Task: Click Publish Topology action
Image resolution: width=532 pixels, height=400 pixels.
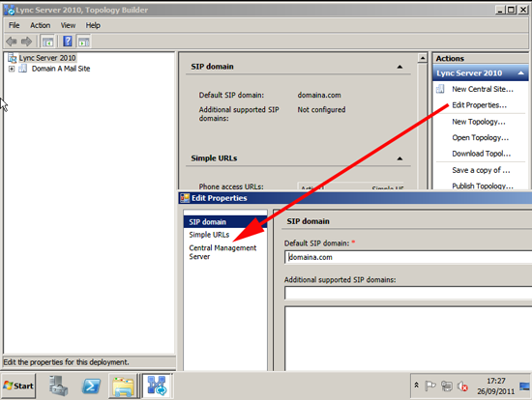Action: [x=483, y=186]
